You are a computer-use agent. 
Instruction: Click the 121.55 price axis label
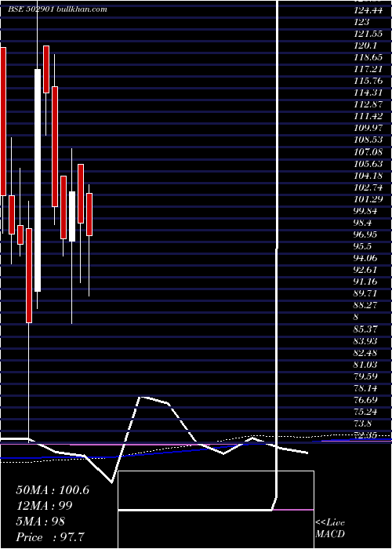tap(368, 34)
